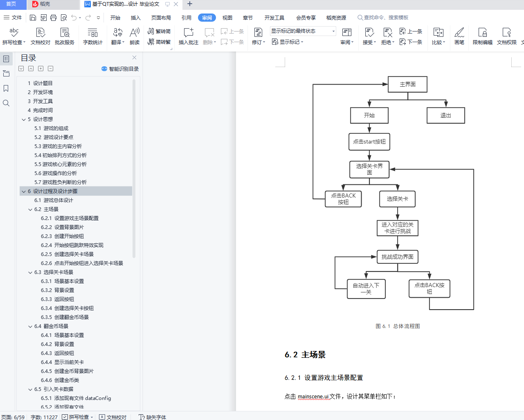Image resolution: width=524 pixels, height=420 pixels.
Task: Activate the 画笔 annotation pen
Action: click(x=459, y=36)
